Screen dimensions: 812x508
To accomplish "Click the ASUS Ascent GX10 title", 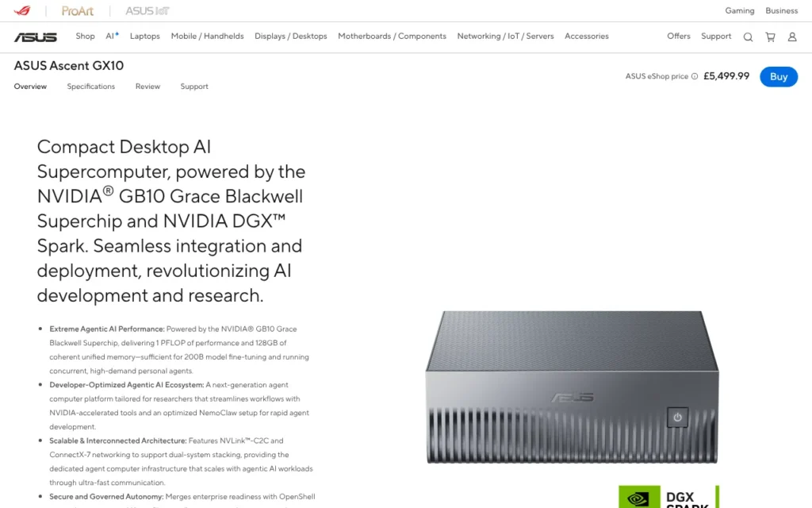I will (69, 66).
